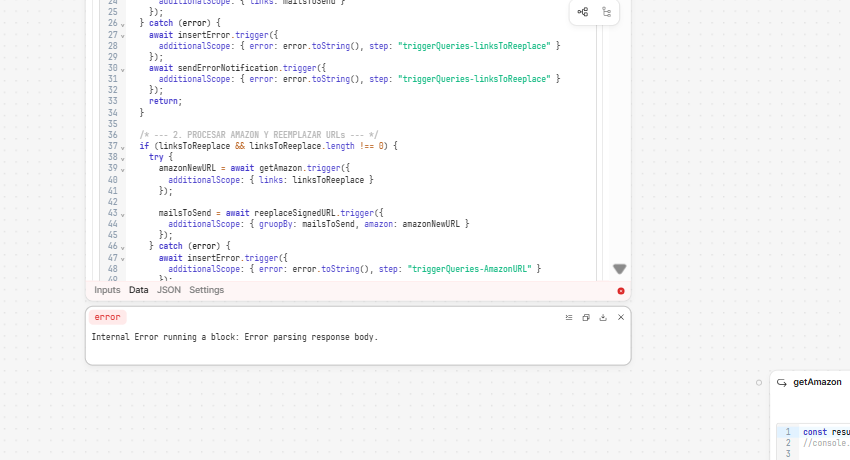
Task: Select the getAmazon block title
Action: point(817,382)
